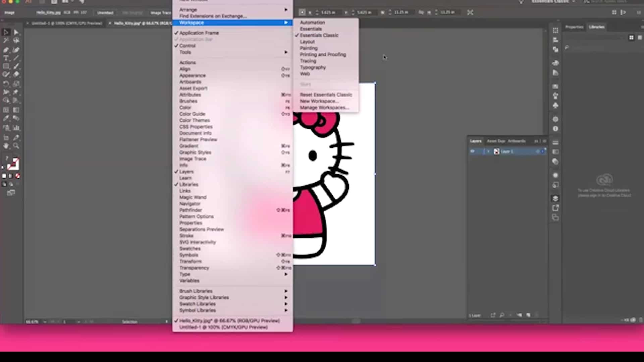The image size is (644, 362).
Task: Select the Eraser tool
Action: point(16,74)
